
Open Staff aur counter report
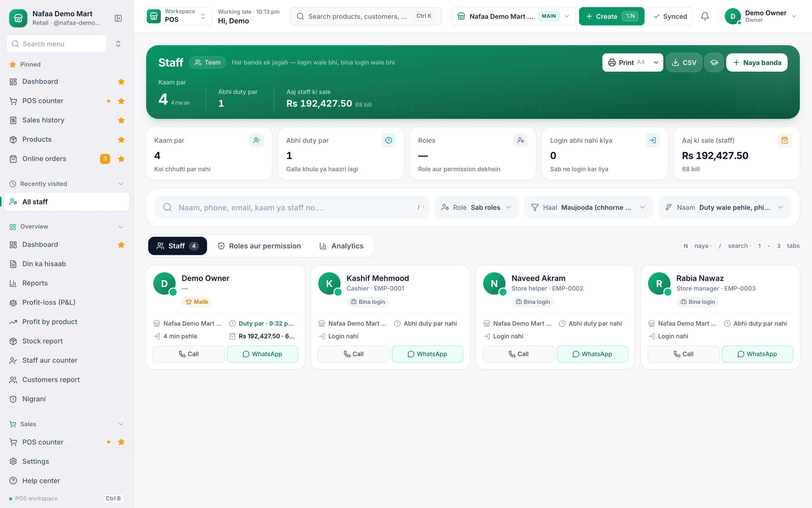click(66, 360)
